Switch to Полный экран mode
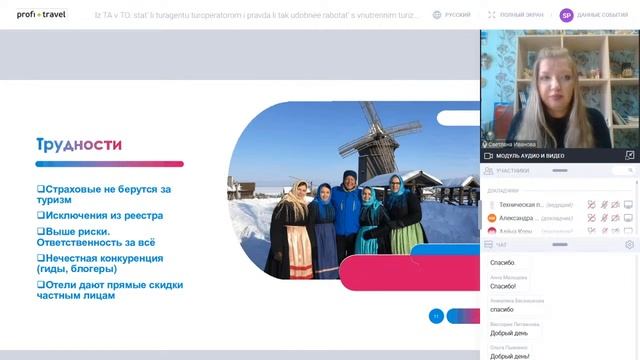640x360 pixels. click(x=522, y=15)
